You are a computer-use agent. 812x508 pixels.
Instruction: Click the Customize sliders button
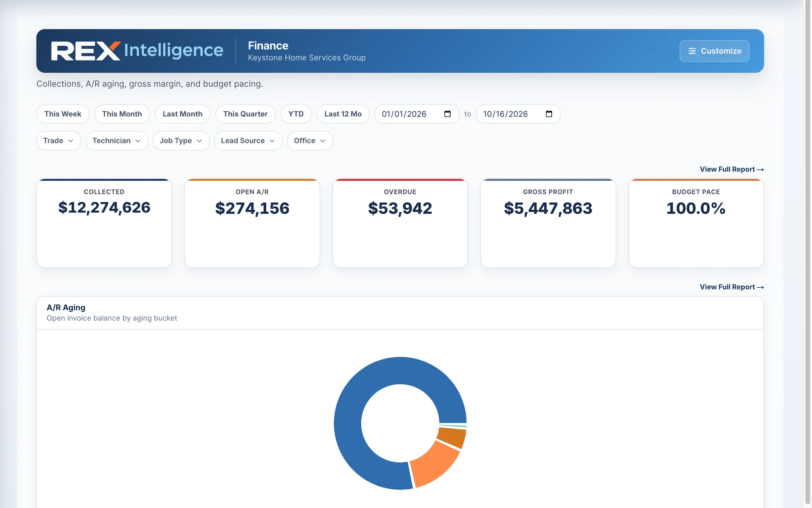pos(714,51)
